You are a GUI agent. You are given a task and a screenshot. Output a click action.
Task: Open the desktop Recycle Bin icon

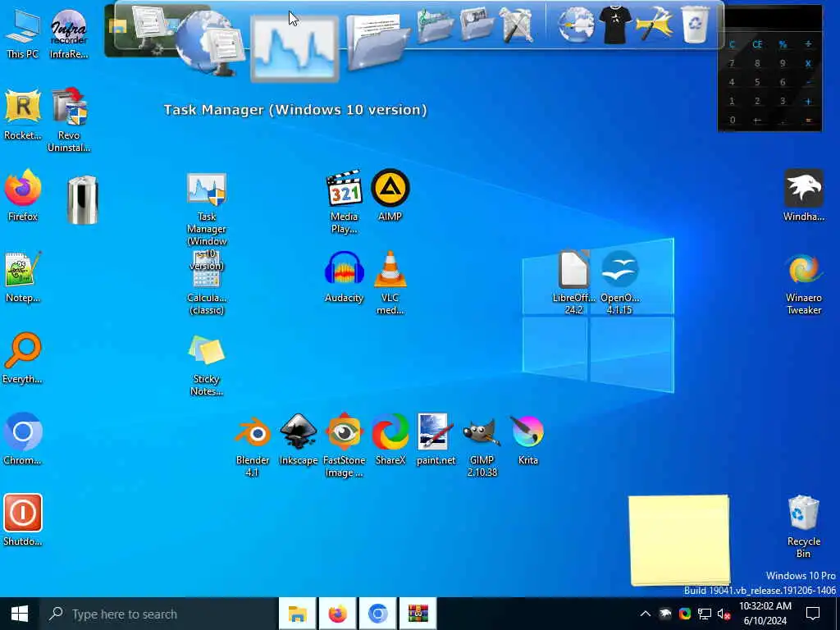804,526
